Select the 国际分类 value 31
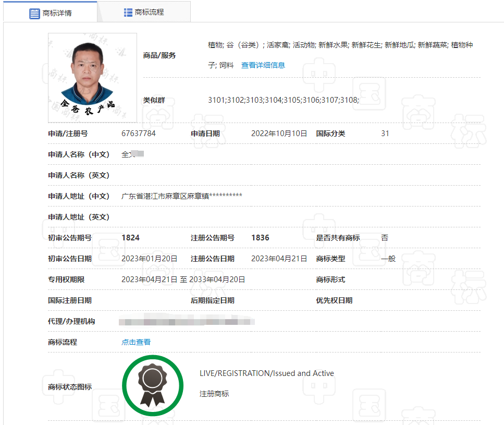504x425 pixels. coord(385,133)
